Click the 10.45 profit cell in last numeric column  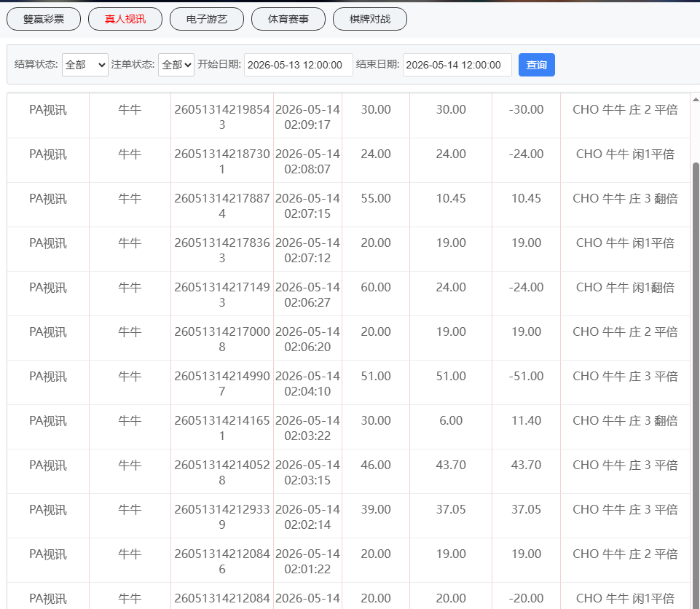pos(527,198)
